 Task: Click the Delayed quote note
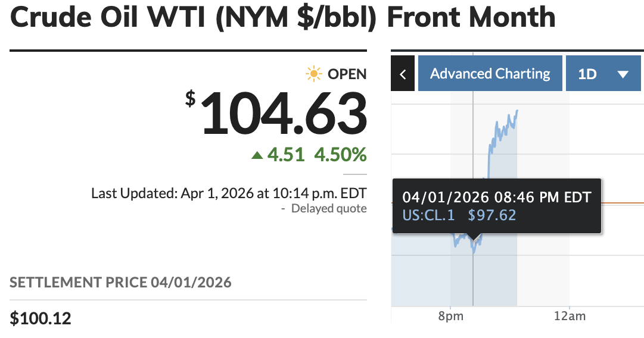pos(328,208)
